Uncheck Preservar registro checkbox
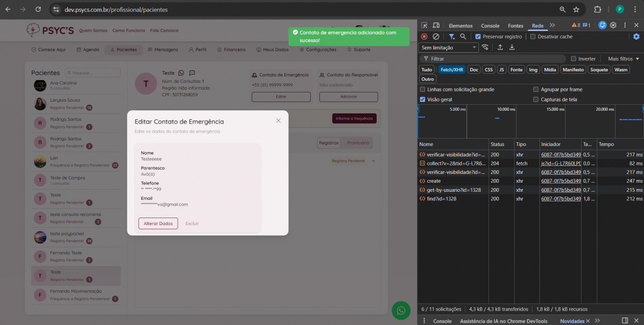The height and width of the screenshot is (325, 644). (478, 37)
